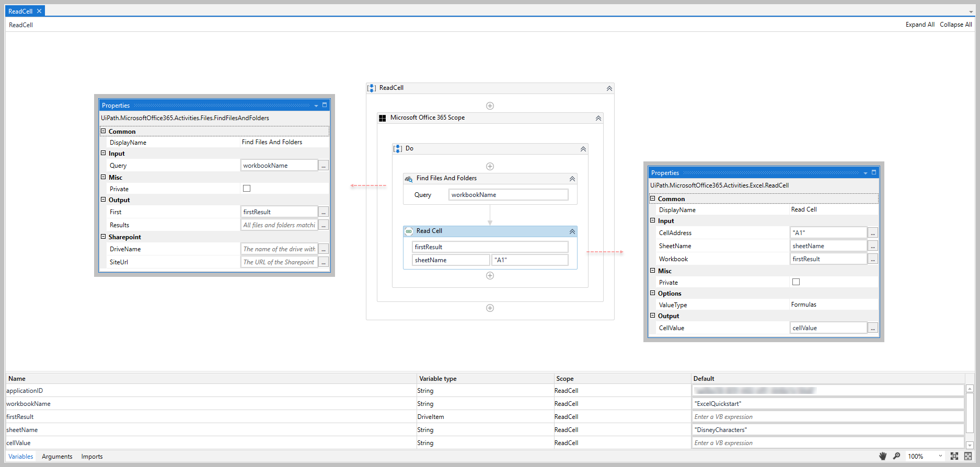The width and height of the screenshot is (980, 467).
Task: Click the Microsoft Office 365 Scope icon
Action: (x=383, y=118)
